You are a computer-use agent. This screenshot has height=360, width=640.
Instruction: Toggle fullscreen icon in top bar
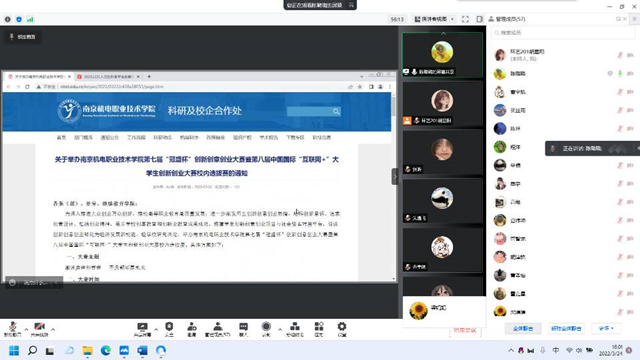pos(465,19)
